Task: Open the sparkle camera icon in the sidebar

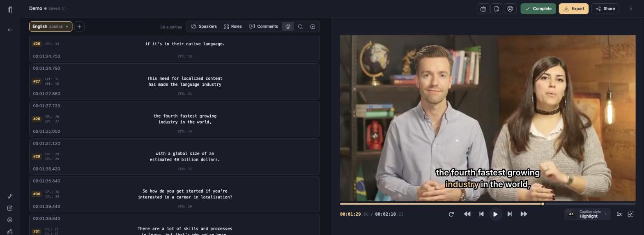Action: tap(10, 208)
